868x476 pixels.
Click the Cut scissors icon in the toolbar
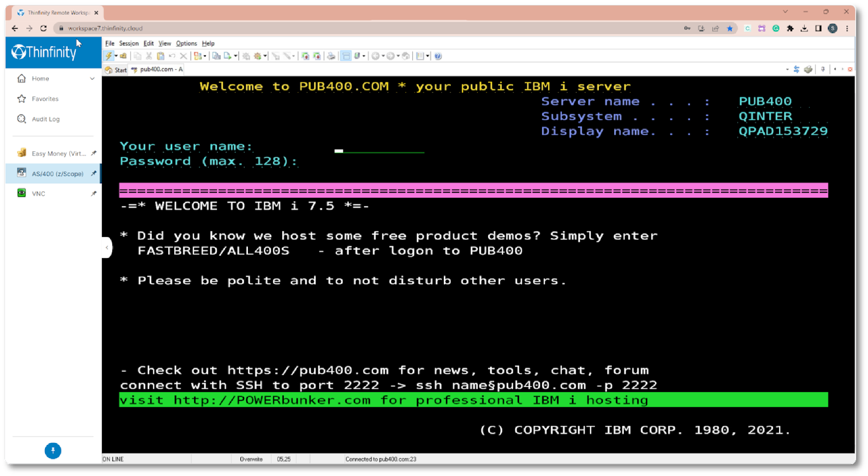(x=149, y=56)
